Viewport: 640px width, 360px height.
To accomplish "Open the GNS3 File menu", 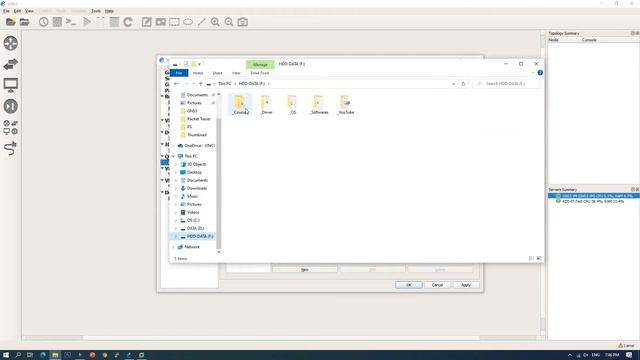I will [6, 11].
